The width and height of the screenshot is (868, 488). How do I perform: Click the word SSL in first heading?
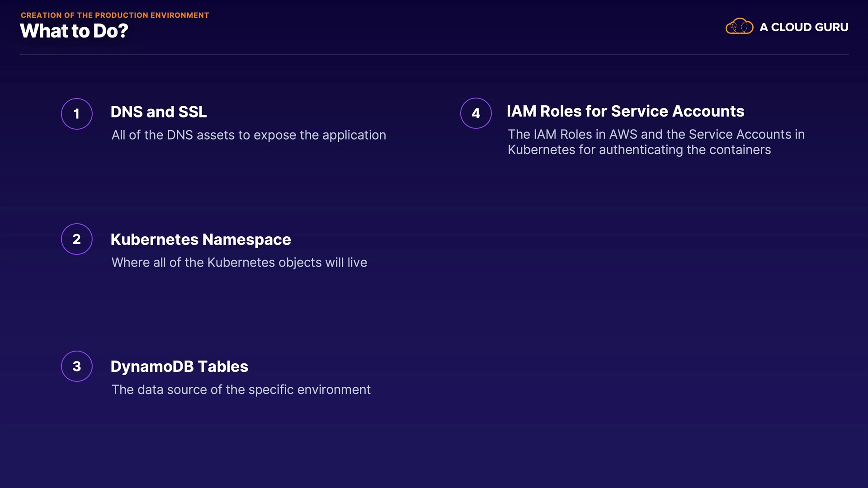193,112
